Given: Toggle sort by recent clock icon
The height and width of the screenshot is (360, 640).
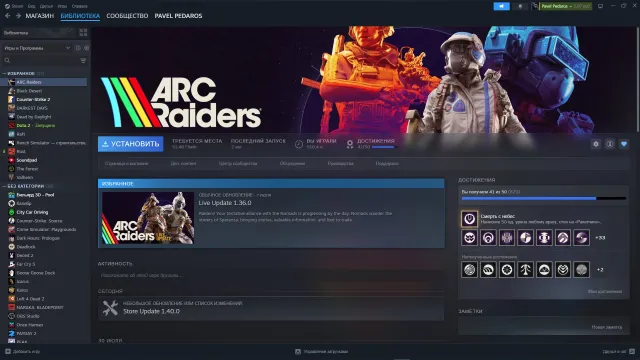Looking at the screenshot, I should tap(78, 48).
